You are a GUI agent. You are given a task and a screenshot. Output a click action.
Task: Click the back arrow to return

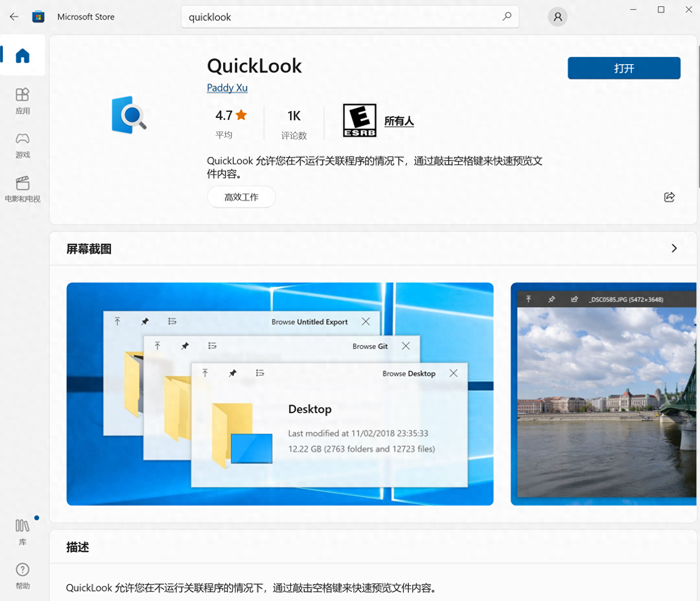[14, 16]
